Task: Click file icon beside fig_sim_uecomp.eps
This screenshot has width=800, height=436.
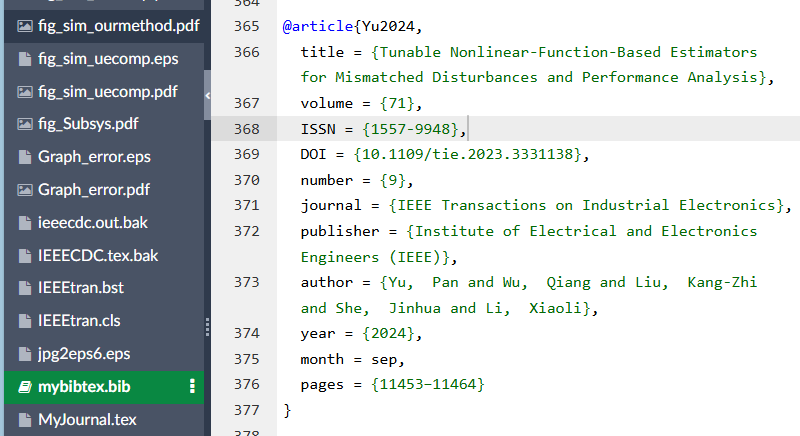Action: point(25,59)
